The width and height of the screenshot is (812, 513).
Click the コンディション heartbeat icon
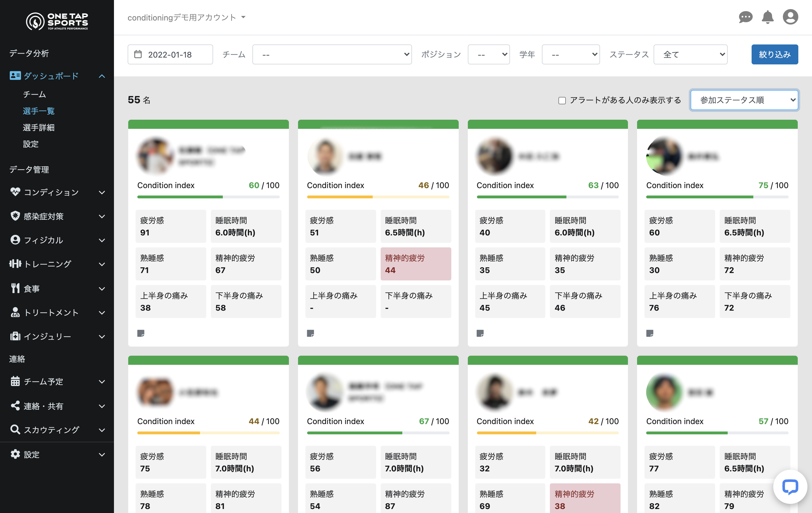point(15,192)
